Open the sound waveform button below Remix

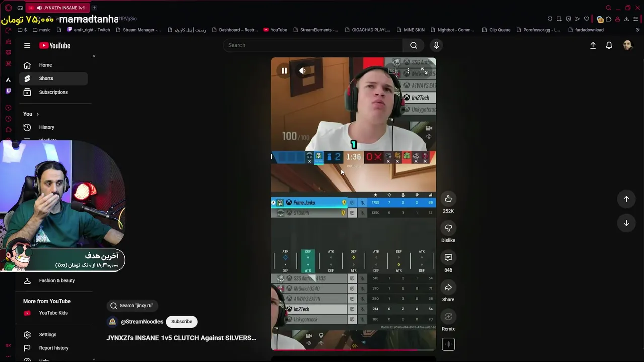click(x=448, y=344)
